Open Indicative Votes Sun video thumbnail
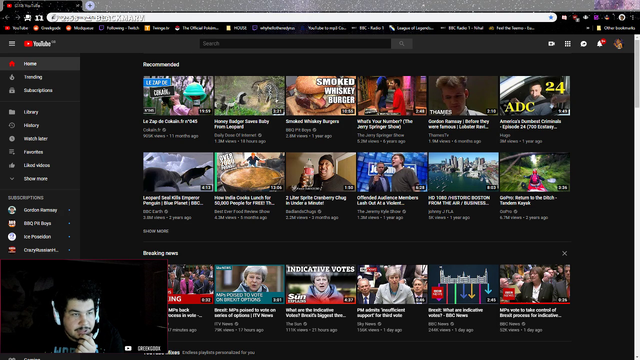 321,284
